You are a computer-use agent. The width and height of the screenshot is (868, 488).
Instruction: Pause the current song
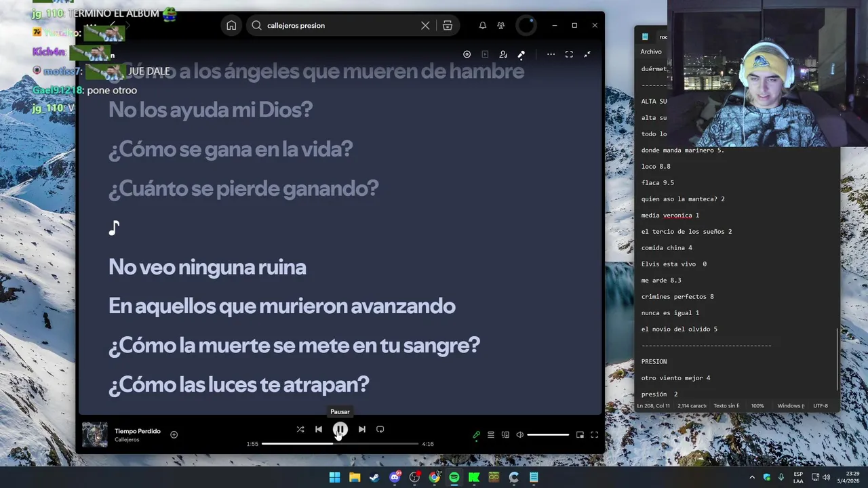click(x=340, y=429)
